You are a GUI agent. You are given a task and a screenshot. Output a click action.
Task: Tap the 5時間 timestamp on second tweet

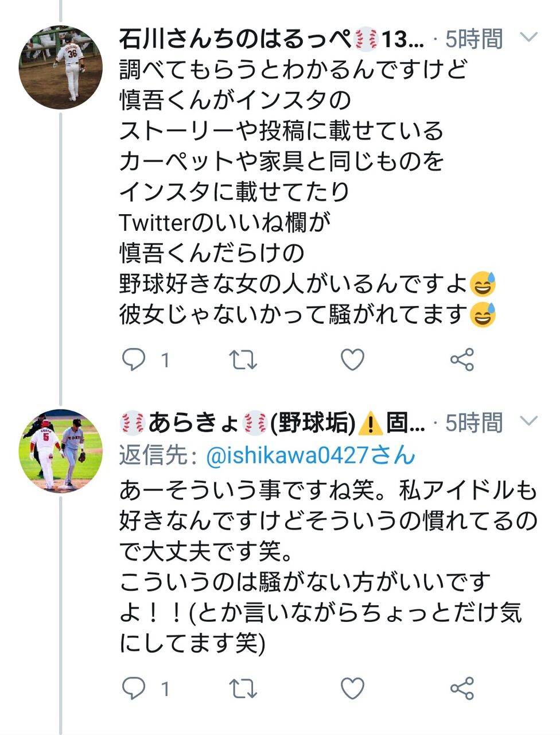click(474, 423)
